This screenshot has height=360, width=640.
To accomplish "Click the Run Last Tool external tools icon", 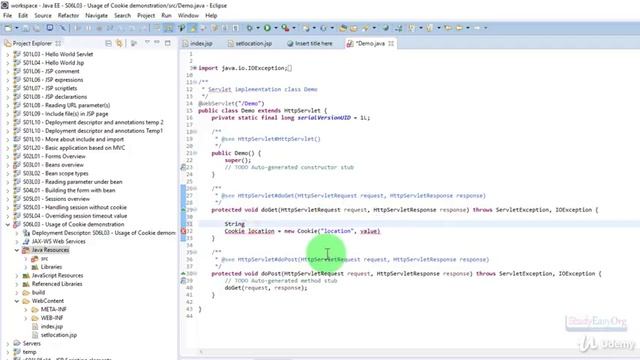I will 285,28.
